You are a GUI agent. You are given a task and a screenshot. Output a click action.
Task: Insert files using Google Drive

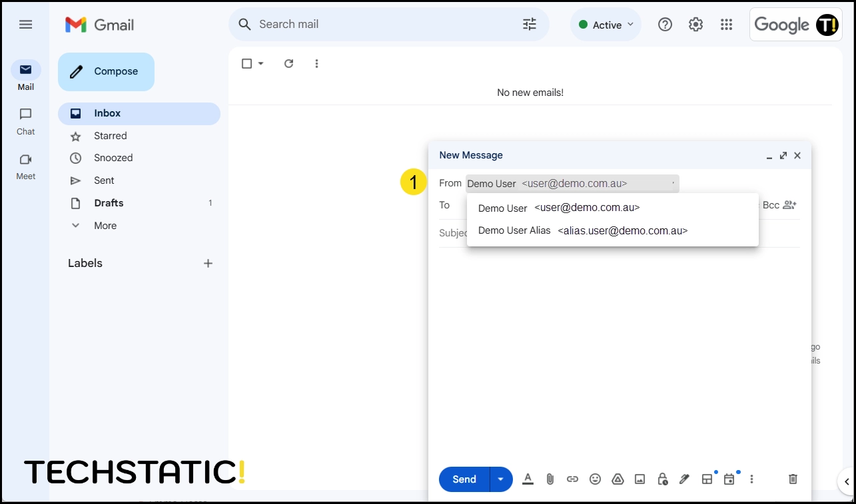(618, 479)
